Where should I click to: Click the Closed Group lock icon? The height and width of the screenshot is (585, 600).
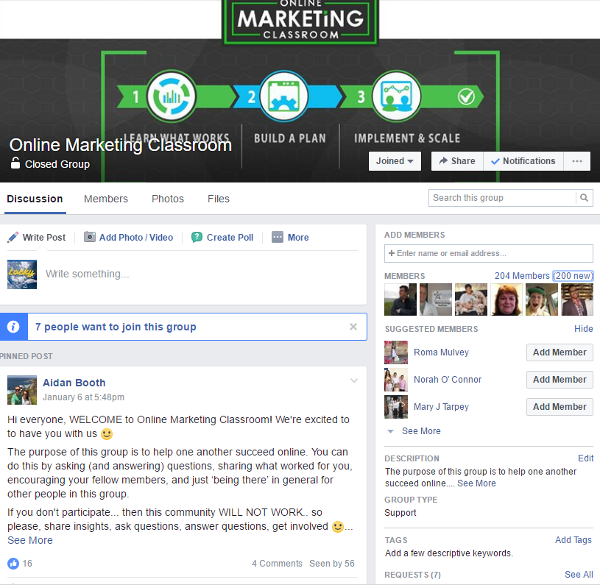15,163
